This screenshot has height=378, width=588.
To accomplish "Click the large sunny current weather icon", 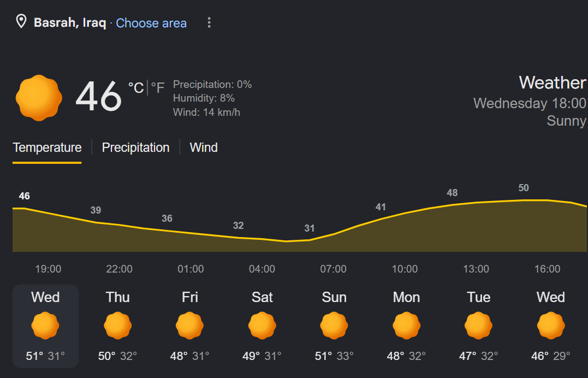I will click(x=39, y=98).
